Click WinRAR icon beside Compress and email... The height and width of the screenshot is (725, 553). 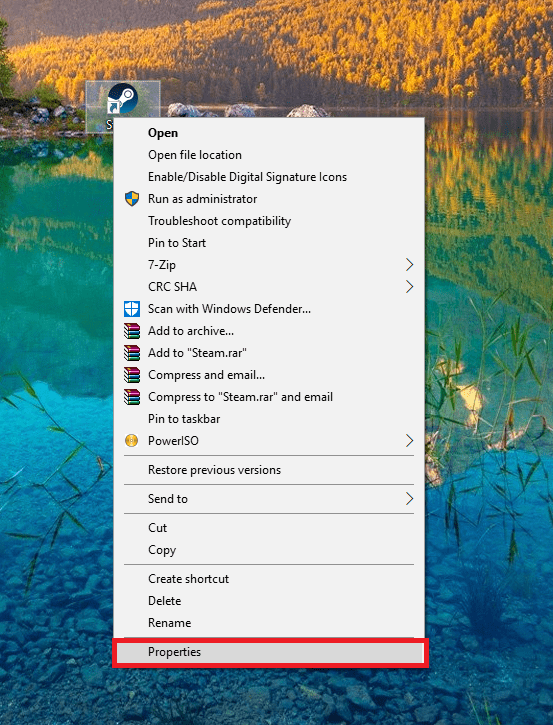[x=132, y=375]
